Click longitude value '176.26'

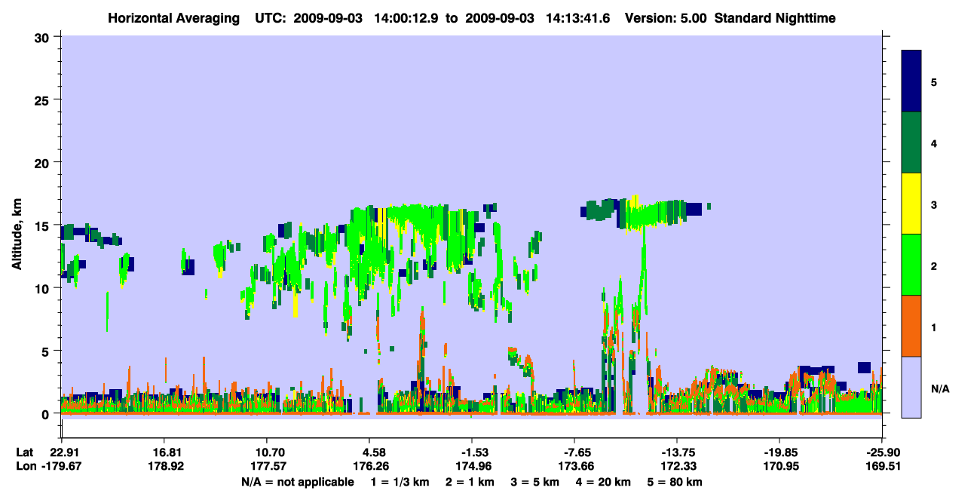coord(369,466)
